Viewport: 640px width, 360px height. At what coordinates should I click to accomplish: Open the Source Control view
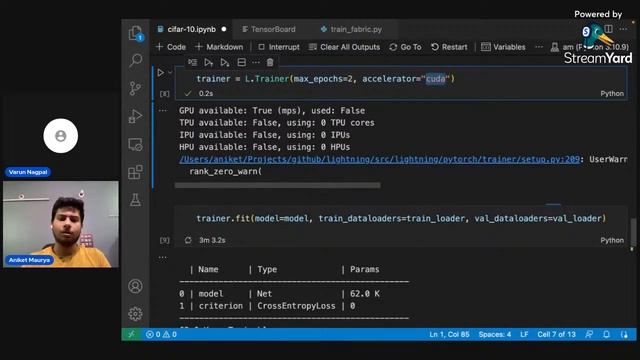[135, 88]
